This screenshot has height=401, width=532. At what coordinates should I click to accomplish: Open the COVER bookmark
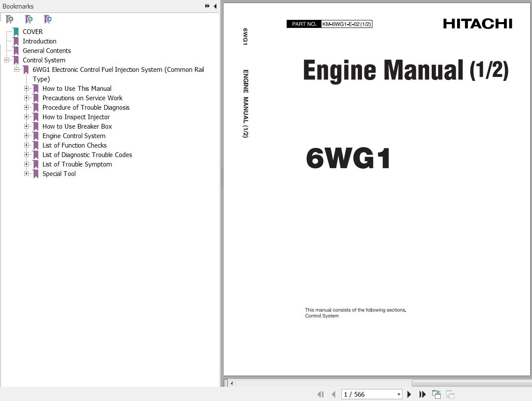click(x=33, y=32)
